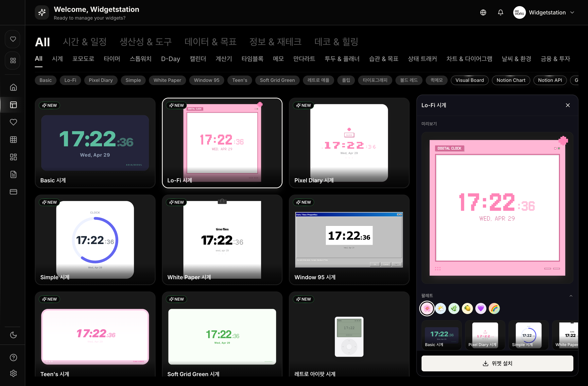Close the Lo-Fi 시계 detail panel
The width and height of the screenshot is (588, 386).
[x=568, y=105]
